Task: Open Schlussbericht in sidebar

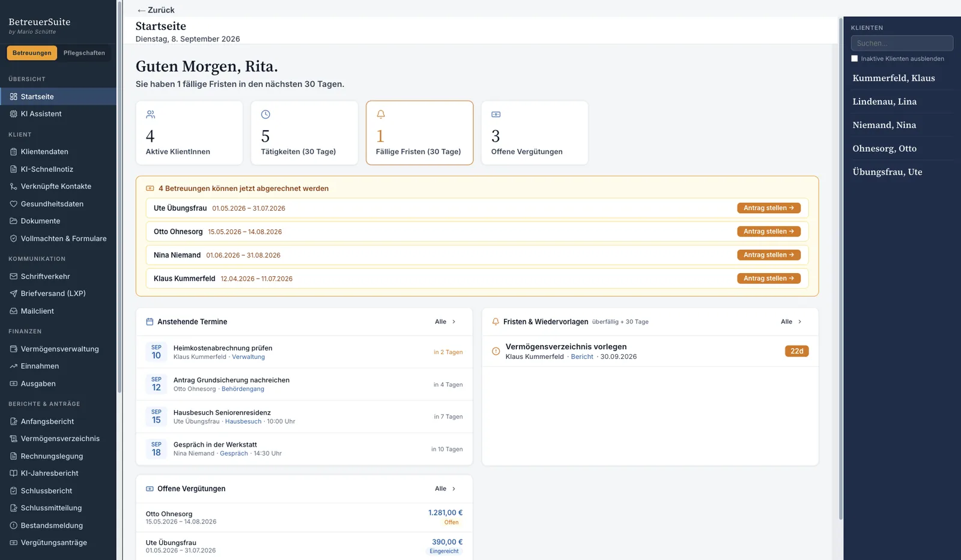Action: click(x=58, y=491)
